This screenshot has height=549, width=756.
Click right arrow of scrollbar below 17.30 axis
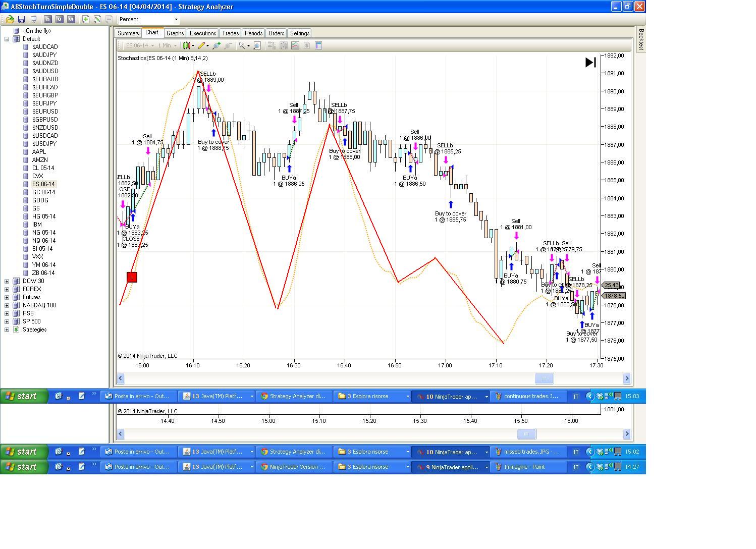pyautogui.click(x=627, y=378)
